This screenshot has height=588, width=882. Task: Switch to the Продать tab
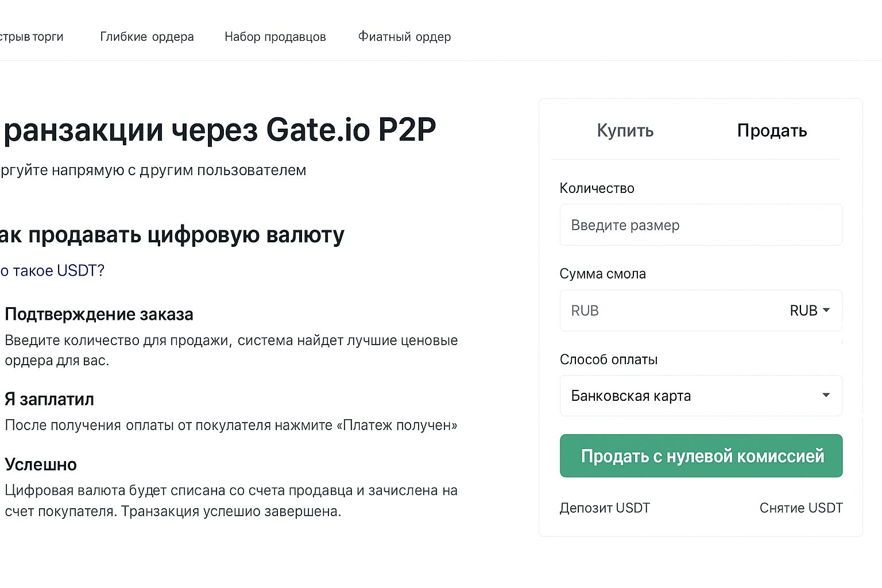(772, 131)
